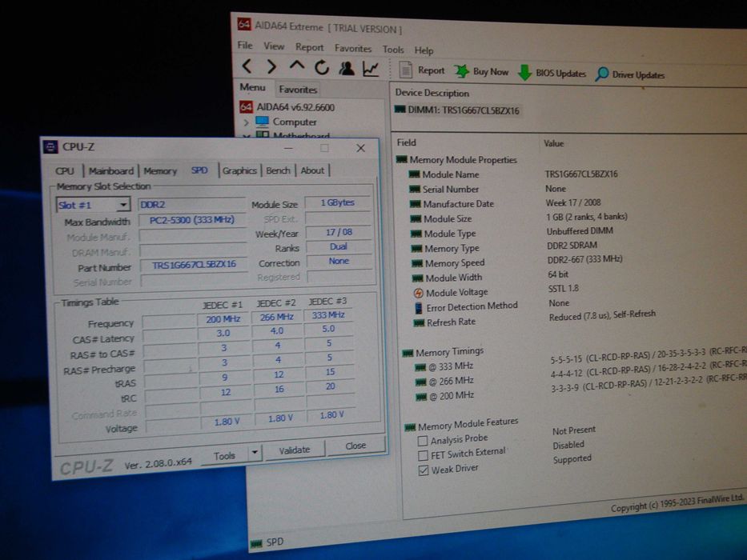Click the Validate button in CPU-Z

[295, 450]
